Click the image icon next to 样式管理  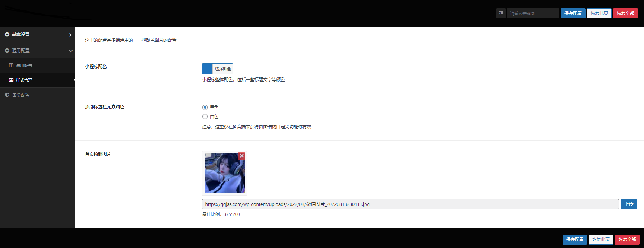click(11, 80)
